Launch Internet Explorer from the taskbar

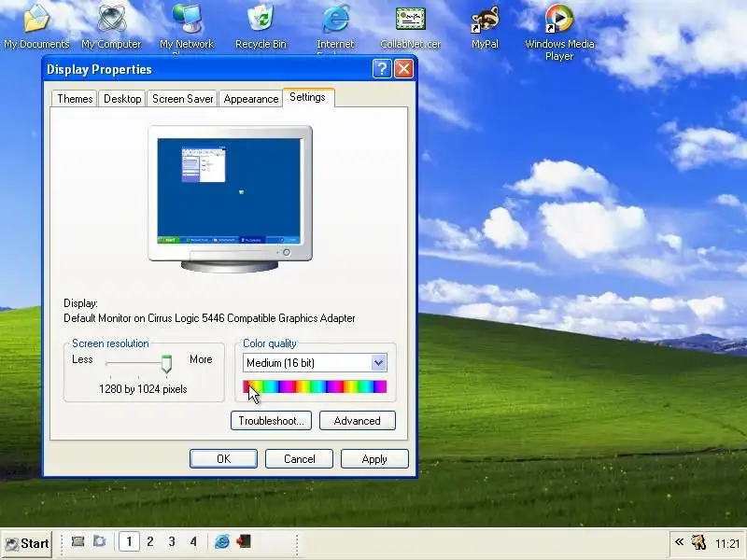222,541
